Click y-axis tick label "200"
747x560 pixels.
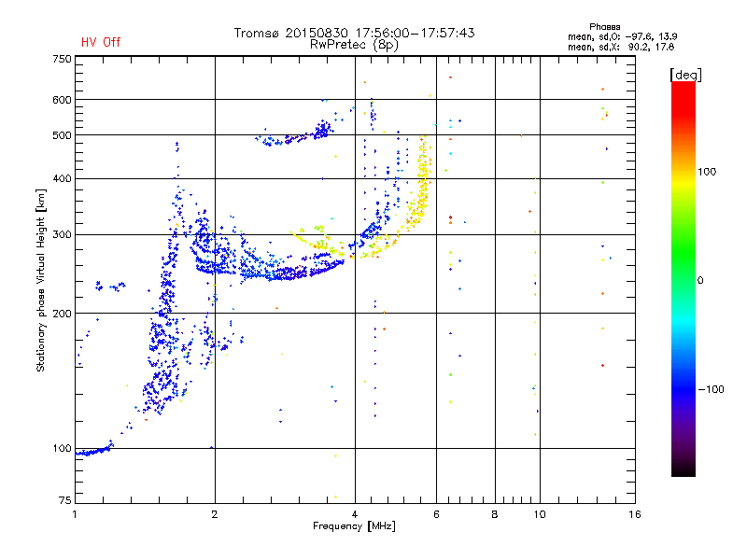(62, 314)
